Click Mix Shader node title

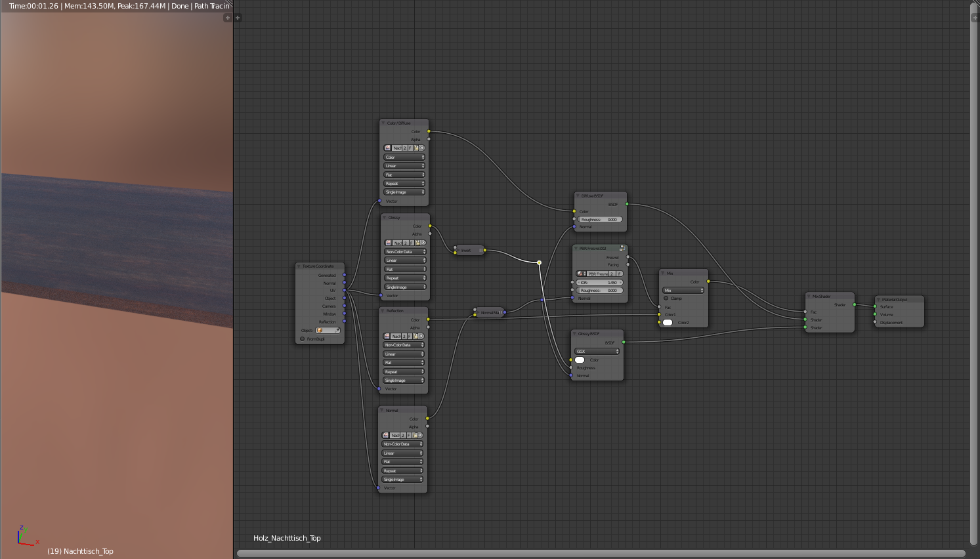click(x=821, y=296)
